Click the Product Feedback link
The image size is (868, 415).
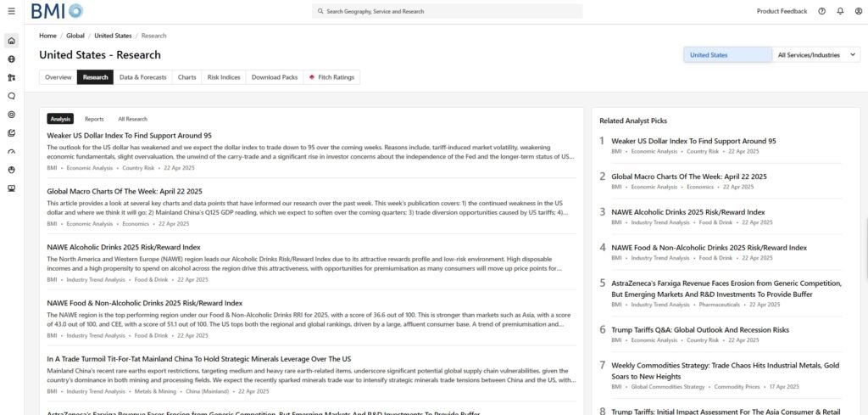782,11
